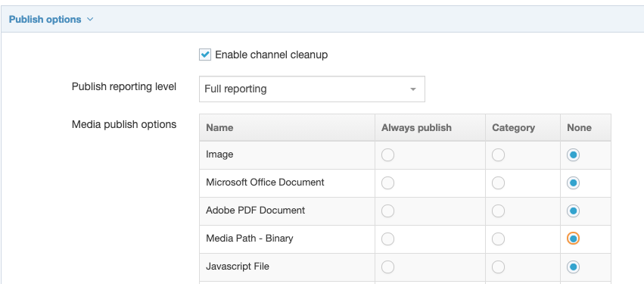Select Always publish for Image
Image resolution: width=644 pixels, height=284 pixels.
coord(387,155)
